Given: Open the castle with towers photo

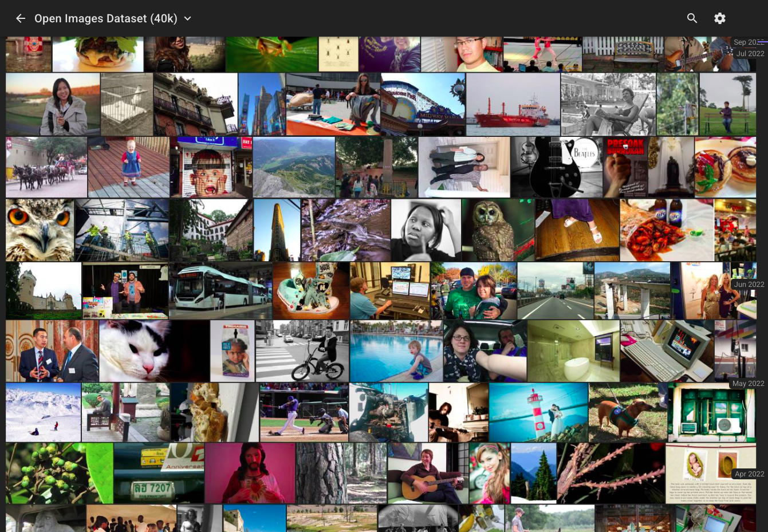Looking at the screenshot, I should (x=44, y=291).
